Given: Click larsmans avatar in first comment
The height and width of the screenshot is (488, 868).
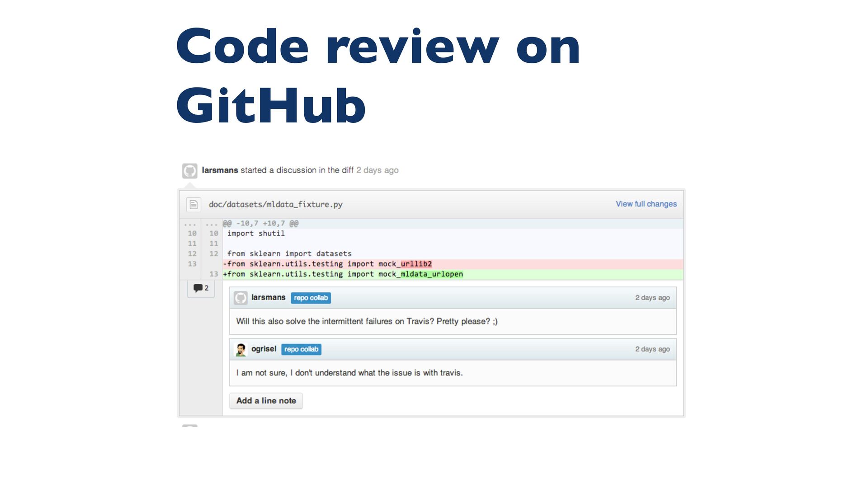Looking at the screenshot, I should coord(241,298).
